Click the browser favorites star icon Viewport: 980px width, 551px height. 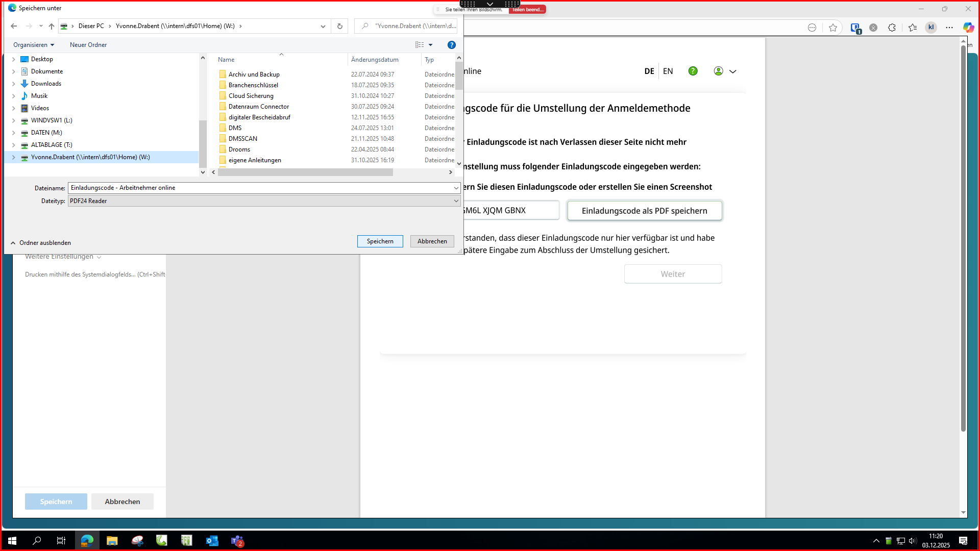tap(833, 28)
